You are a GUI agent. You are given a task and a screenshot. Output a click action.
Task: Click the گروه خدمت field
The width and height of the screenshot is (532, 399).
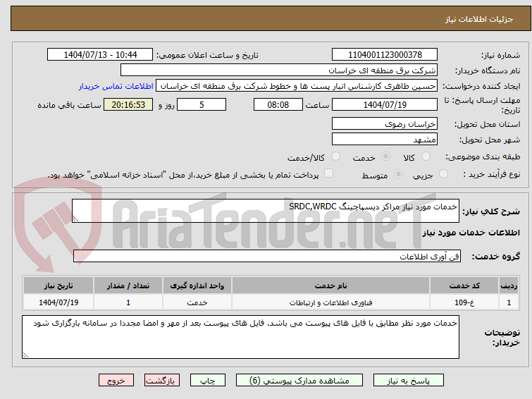[x=267, y=257]
